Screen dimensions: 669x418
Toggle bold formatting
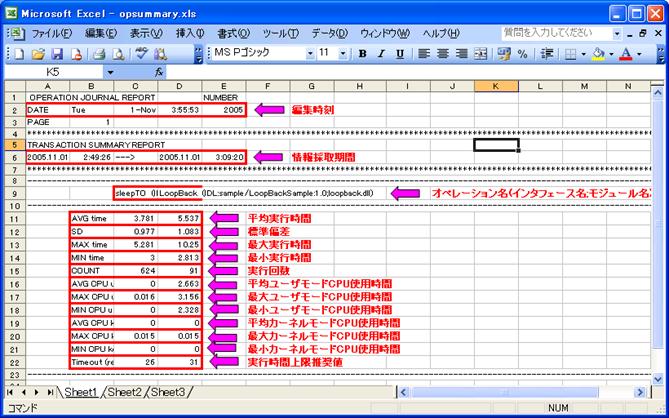363,54
